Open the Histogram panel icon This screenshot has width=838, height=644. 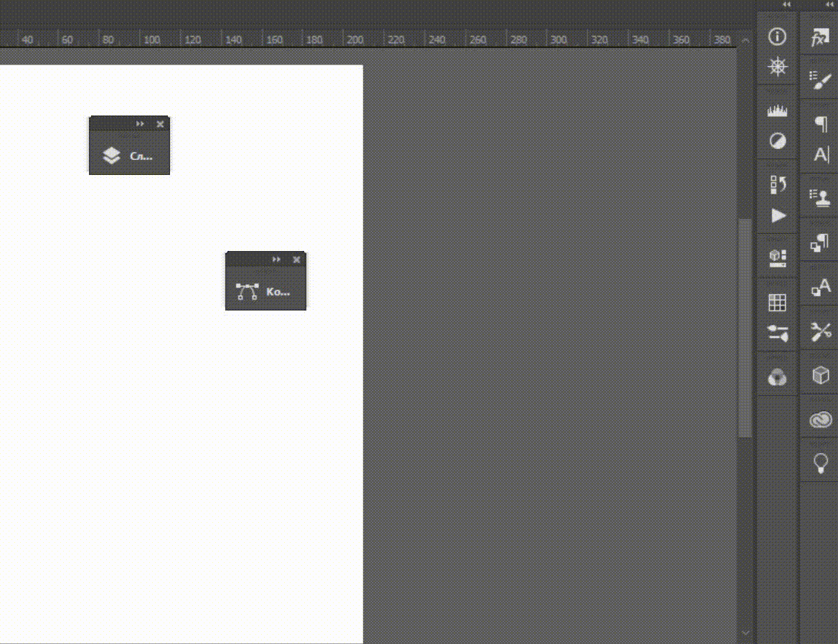pyautogui.click(x=777, y=110)
